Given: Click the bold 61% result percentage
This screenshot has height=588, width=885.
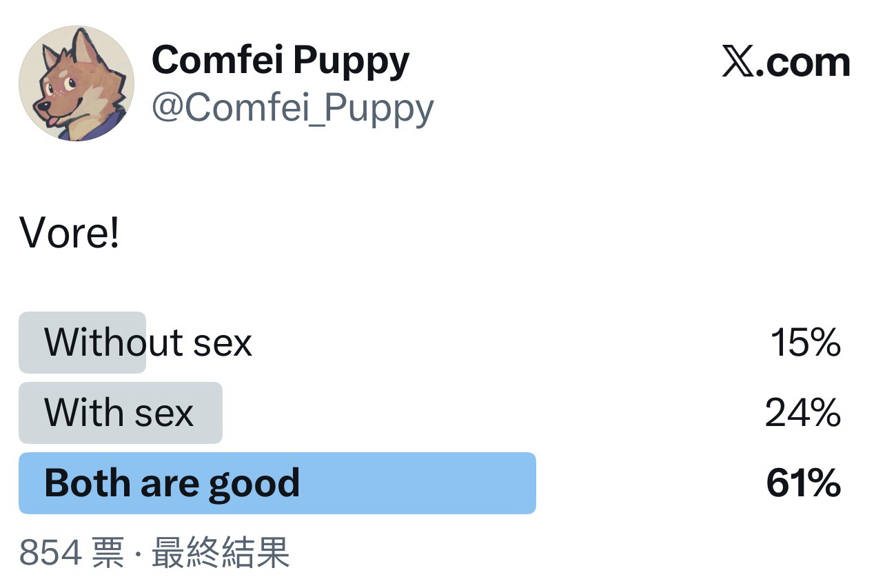Looking at the screenshot, I should 803,483.
